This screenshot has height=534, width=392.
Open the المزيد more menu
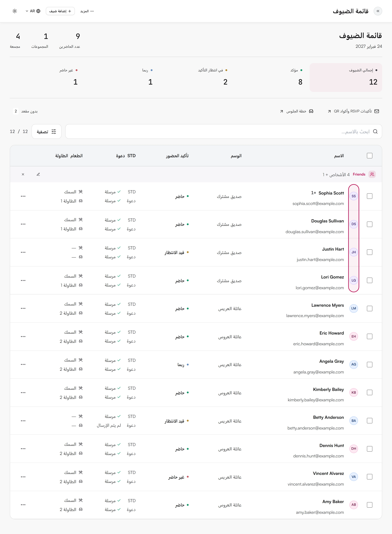point(87,11)
